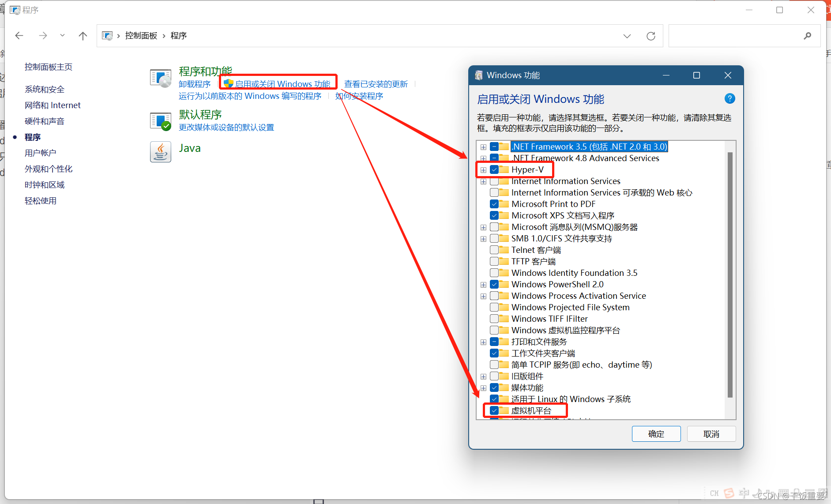Screen dimensions: 831x504
Task: Click 卸载程序 link
Action: click(x=195, y=84)
